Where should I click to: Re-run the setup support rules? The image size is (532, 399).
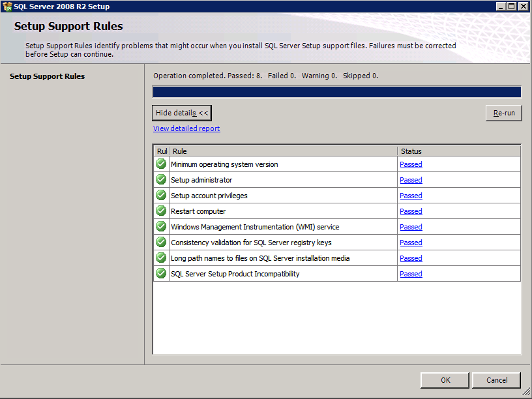[504, 113]
